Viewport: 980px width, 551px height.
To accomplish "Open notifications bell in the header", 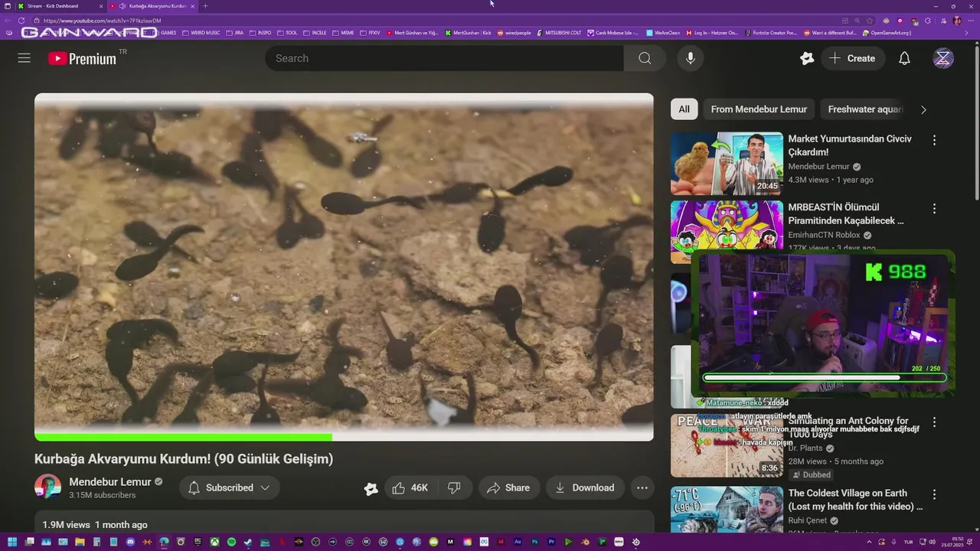I will [x=904, y=58].
